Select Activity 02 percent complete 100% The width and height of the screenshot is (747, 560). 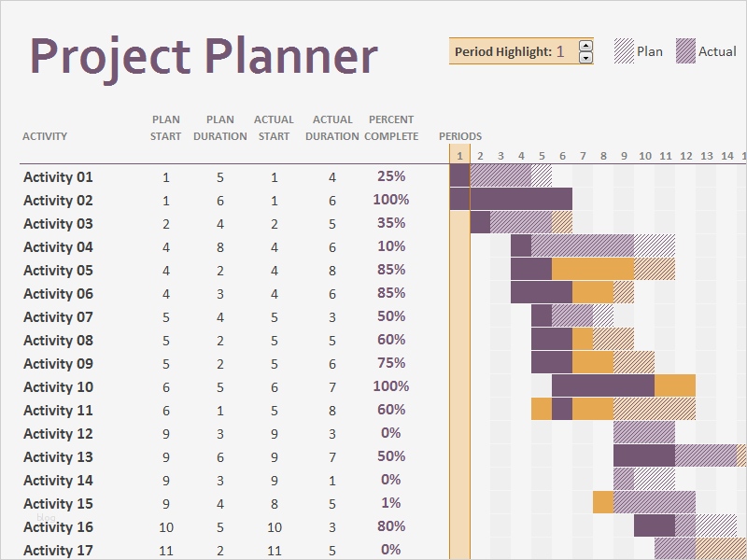pyautogui.click(x=391, y=200)
